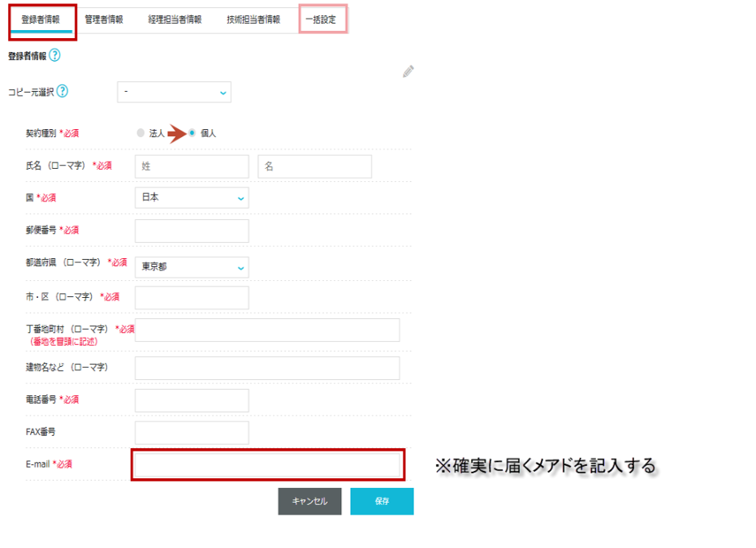Open the コピー元選択 dropdown
The height and width of the screenshot is (548, 756).
(174, 92)
